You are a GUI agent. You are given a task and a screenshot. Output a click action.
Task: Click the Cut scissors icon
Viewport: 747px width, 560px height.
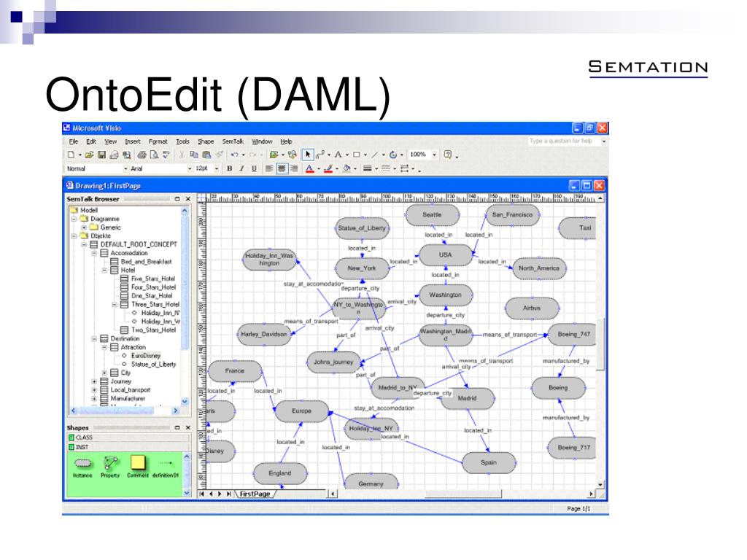[x=182, y=155]
